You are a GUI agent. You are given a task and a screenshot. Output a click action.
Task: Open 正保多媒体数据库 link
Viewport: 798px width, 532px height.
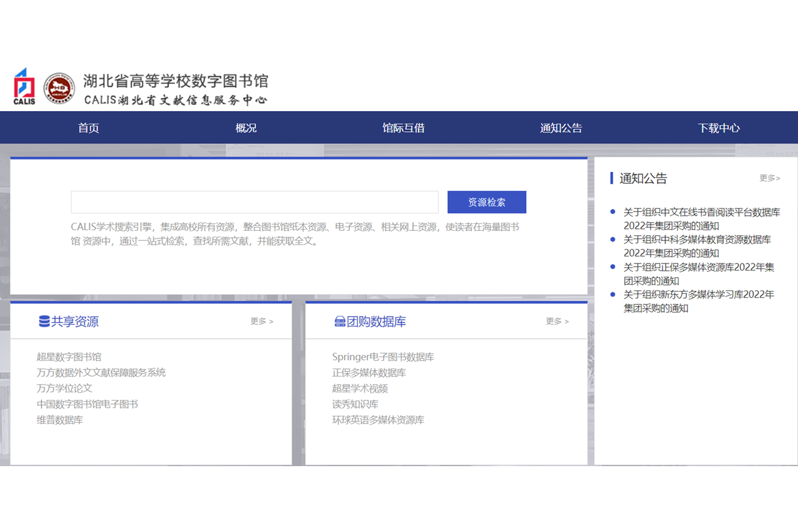(369, 373)
